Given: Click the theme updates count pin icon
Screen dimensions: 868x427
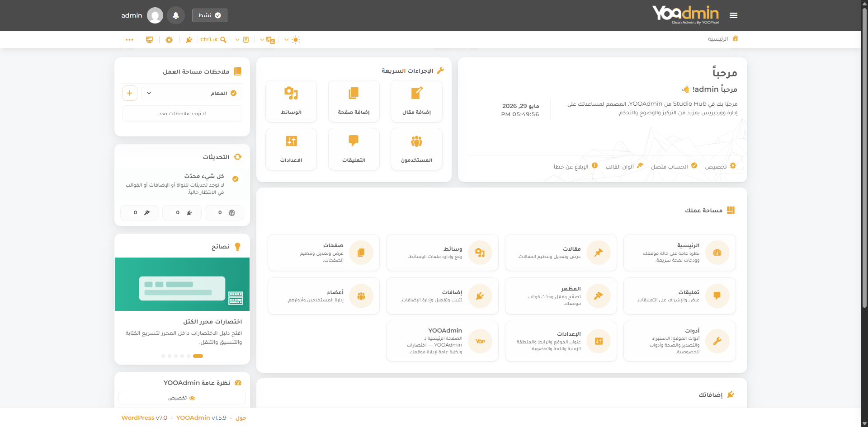Looking at the screenshot, I should [147, 213].
